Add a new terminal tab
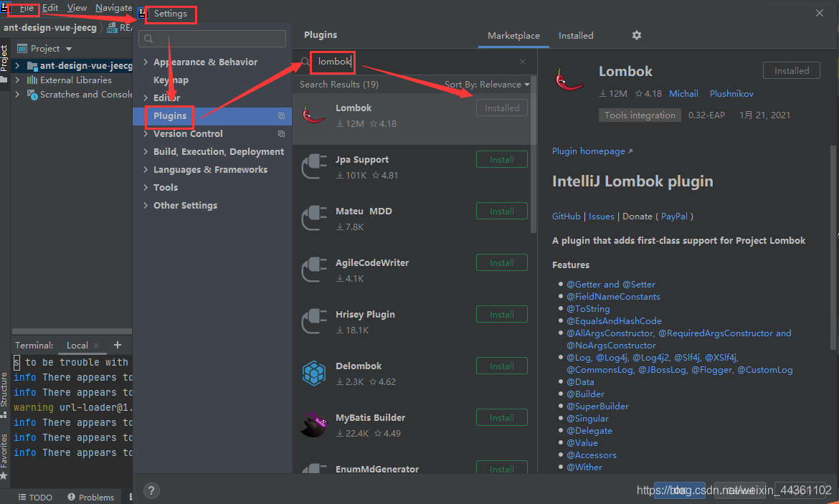Viewport: 839px width, 504px height. click(118, 345)
